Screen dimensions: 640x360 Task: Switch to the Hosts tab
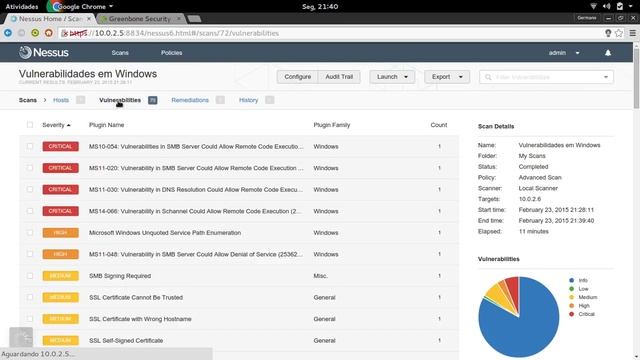[x=61, y=100]
